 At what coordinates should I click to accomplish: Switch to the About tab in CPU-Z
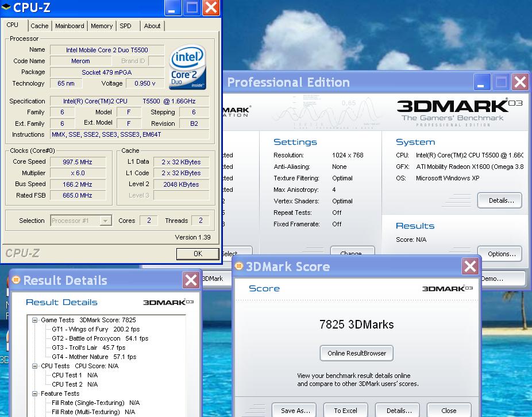(152, 26)
